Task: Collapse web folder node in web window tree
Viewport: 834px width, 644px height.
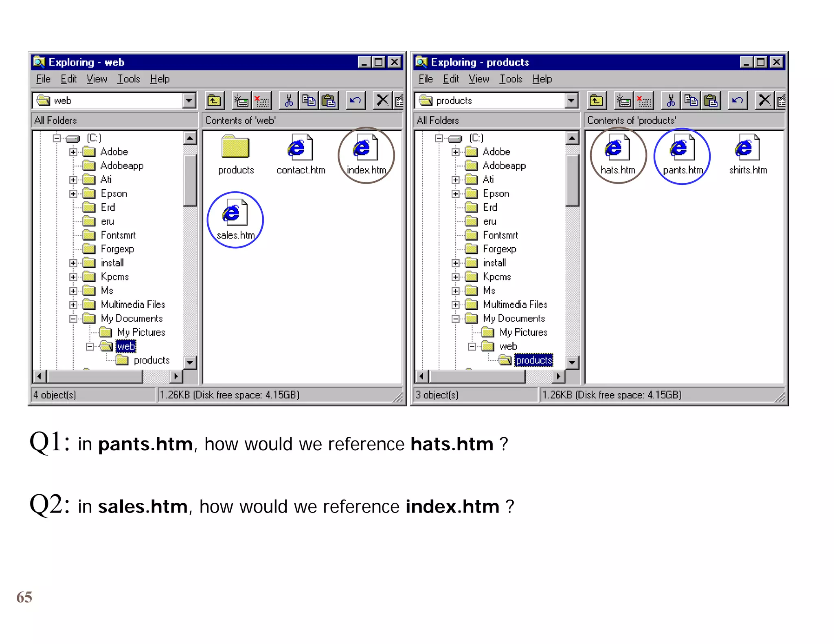Action: point(90,346)
